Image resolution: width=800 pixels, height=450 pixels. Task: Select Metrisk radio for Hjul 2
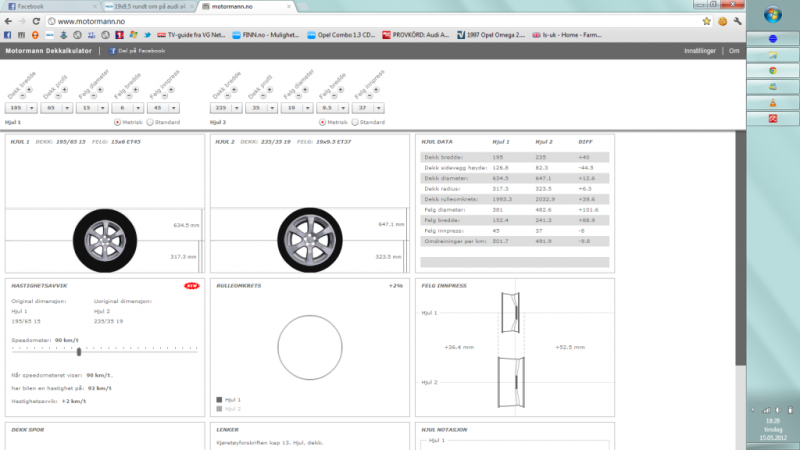(x=322, y=122)
